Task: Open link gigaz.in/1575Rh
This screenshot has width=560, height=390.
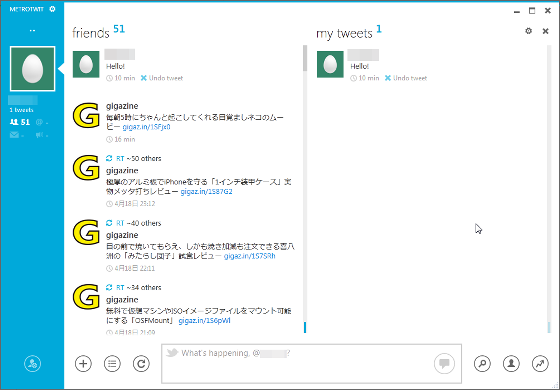Action: point(250,256)
